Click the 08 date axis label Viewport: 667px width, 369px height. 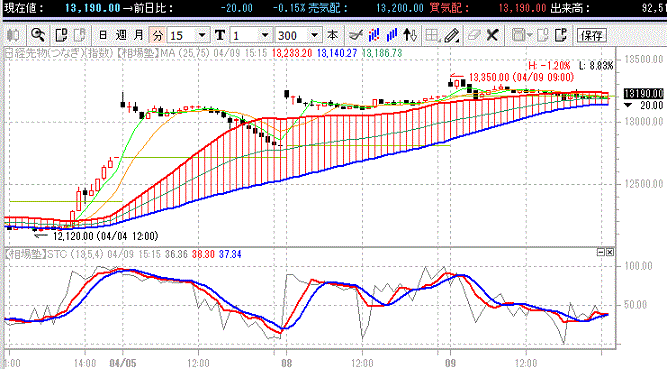pyautogui.click(x=287, y=363)
